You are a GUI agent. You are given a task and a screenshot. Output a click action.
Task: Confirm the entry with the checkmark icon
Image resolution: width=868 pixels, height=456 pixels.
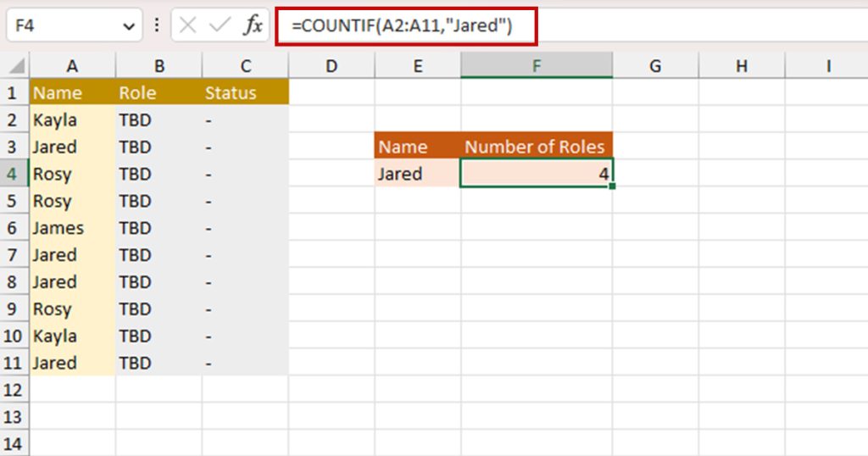tap(220, 25)
